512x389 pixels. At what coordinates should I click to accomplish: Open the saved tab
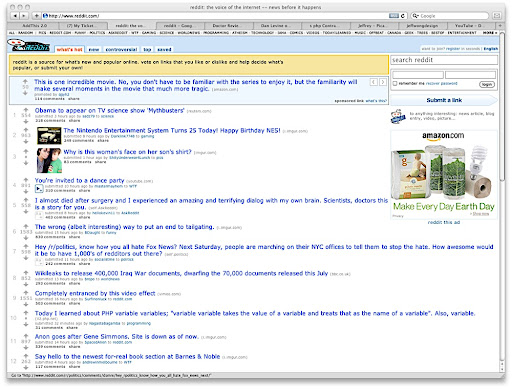[x=164, y=49]
